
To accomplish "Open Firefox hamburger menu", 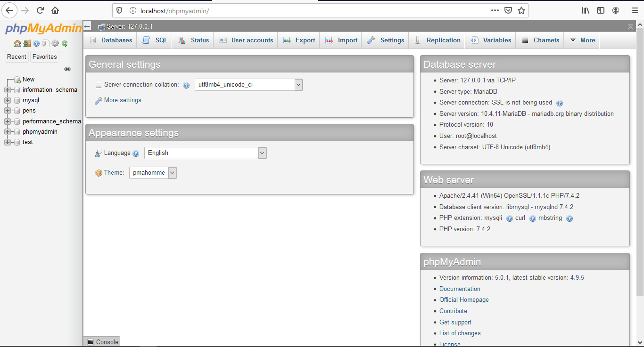I will coord(635,10).
